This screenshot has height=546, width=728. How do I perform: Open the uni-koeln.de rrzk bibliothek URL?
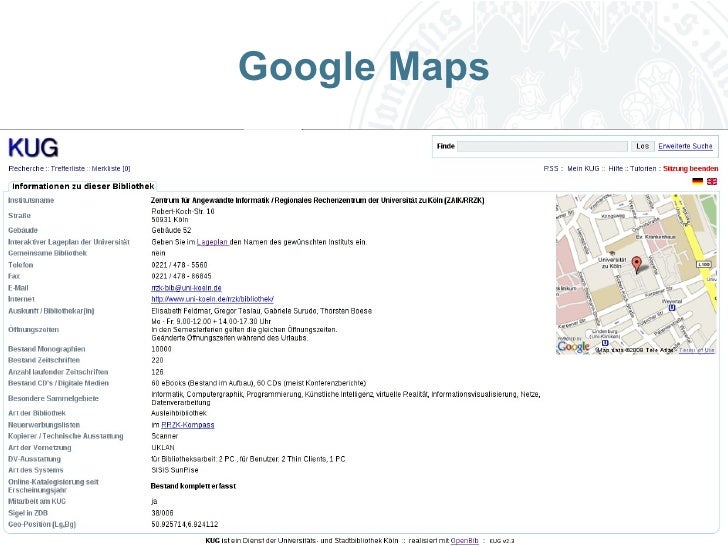tap(212, 299)
